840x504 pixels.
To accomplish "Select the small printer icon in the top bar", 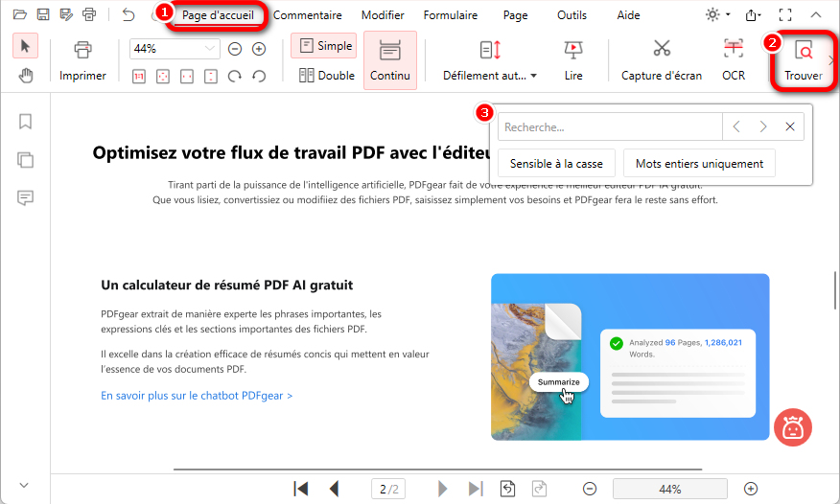I will pos(89,14).
